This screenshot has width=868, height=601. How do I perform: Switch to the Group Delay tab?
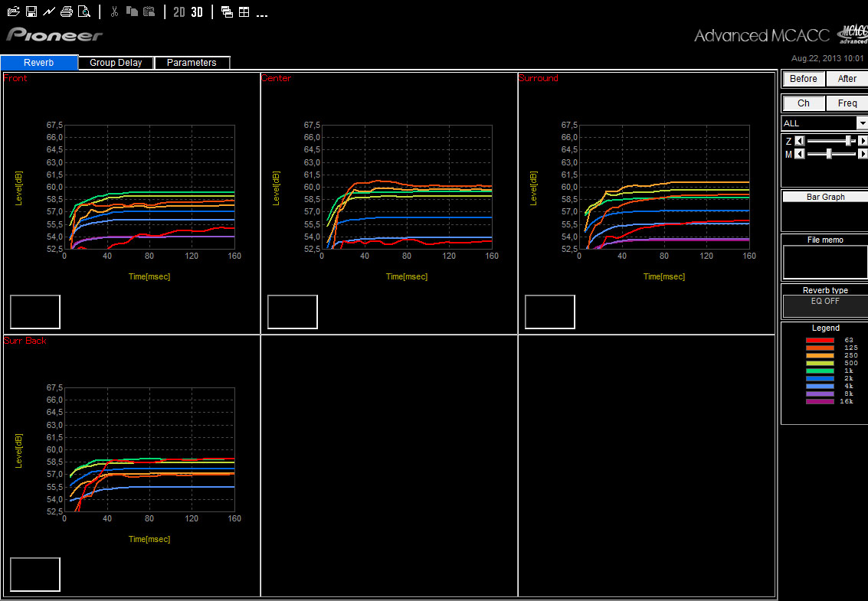116,63
